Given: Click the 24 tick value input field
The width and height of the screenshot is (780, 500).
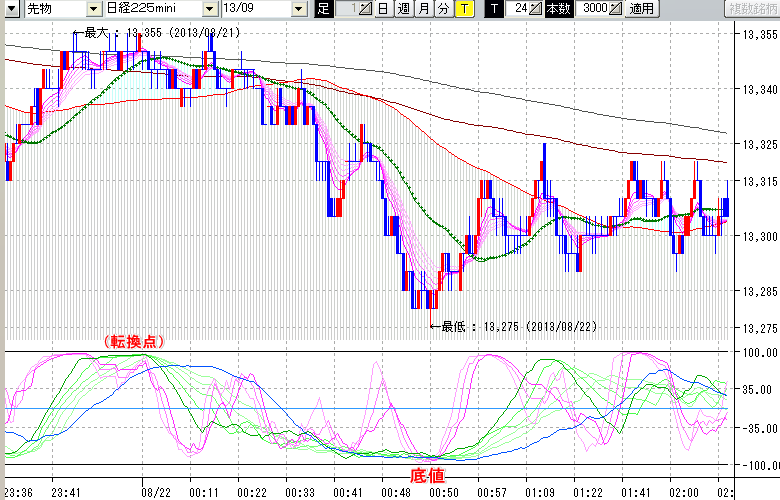Looking at the screenshot, I should (519, 9).
